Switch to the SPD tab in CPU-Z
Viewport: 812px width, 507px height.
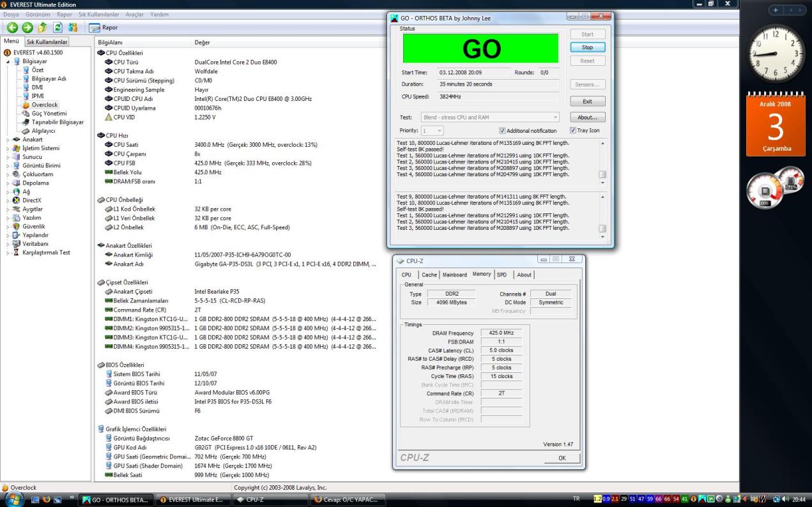[x=502, y=275]
